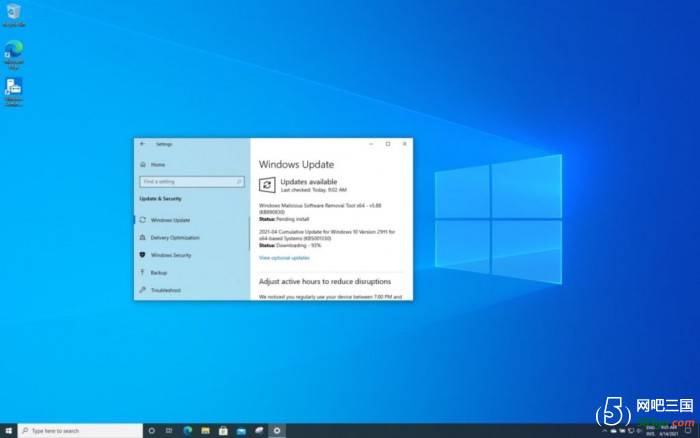700x438 pixels.
Task: Click the magnifier icon in Find a setting
Action: (239, 182)
